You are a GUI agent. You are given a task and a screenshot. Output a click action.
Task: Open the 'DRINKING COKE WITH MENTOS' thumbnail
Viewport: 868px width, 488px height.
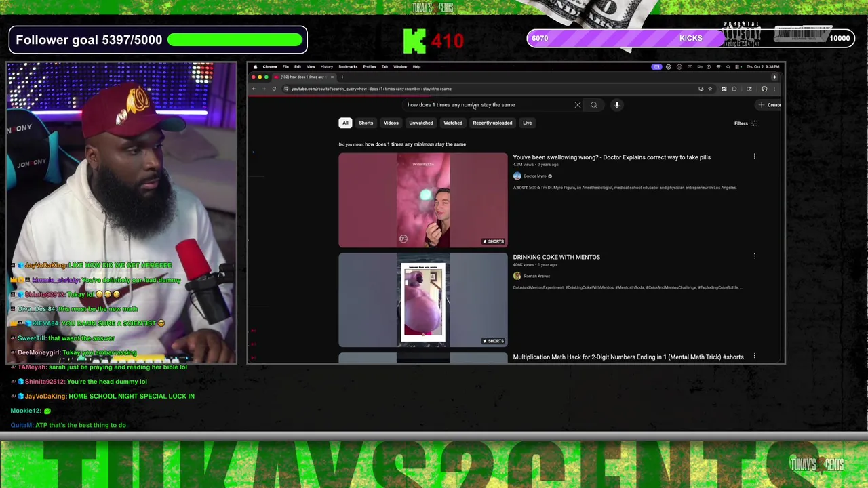423,300
